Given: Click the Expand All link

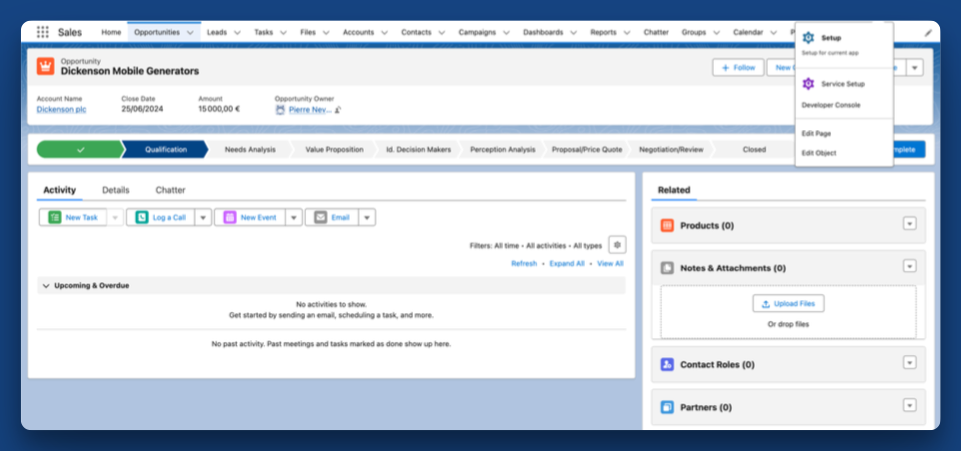Looking at the screenshot, I should tap(567, 263).
